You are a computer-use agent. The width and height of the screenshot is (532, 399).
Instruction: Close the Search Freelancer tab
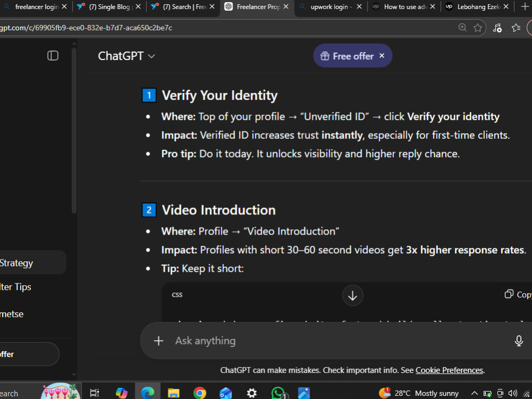click(x=212, y=6)
